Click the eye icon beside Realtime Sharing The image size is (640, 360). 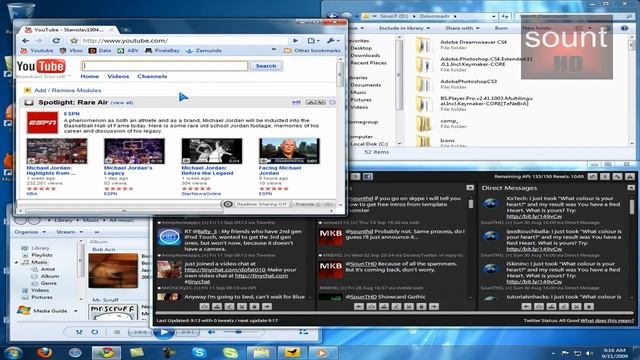pos(228,204)
